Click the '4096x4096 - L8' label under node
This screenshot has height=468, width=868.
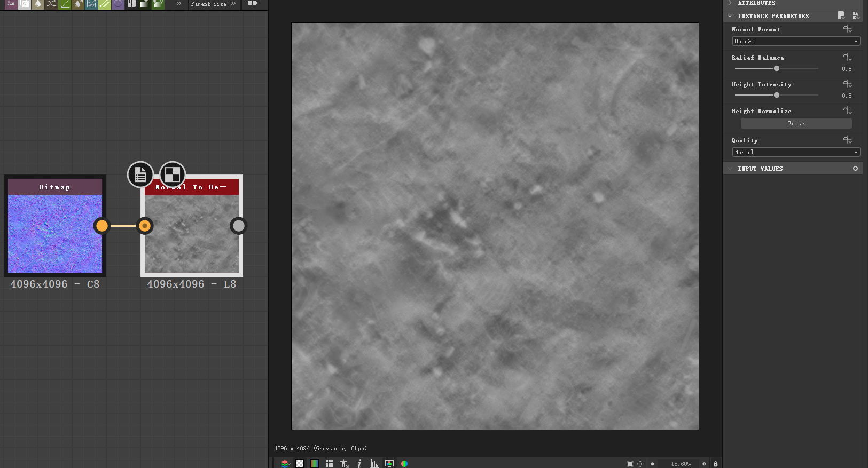(x=192, y=284)
